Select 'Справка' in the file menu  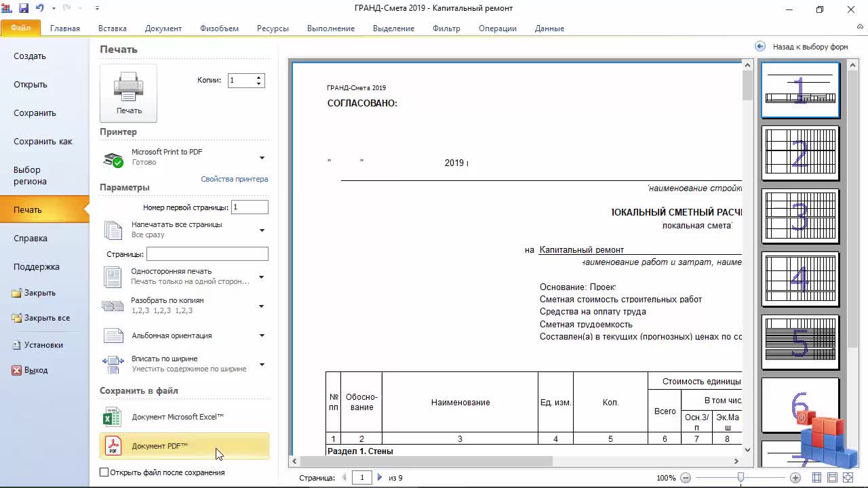click(x=44, y=239)
